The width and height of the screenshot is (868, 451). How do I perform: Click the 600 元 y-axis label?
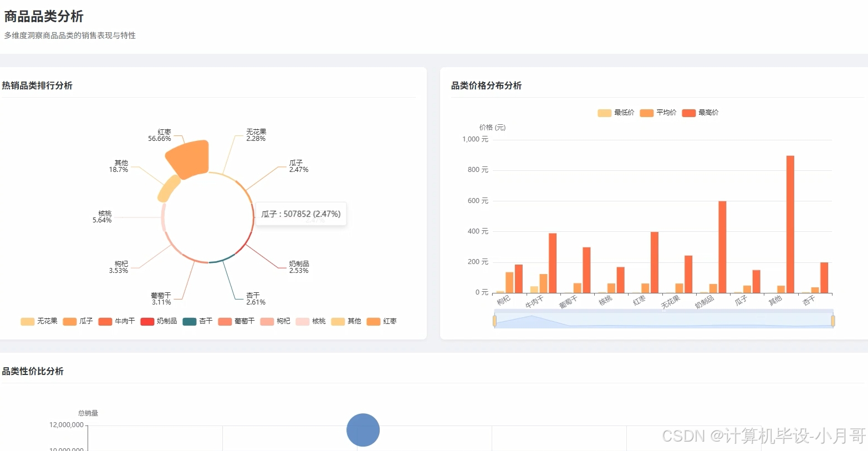478,201
